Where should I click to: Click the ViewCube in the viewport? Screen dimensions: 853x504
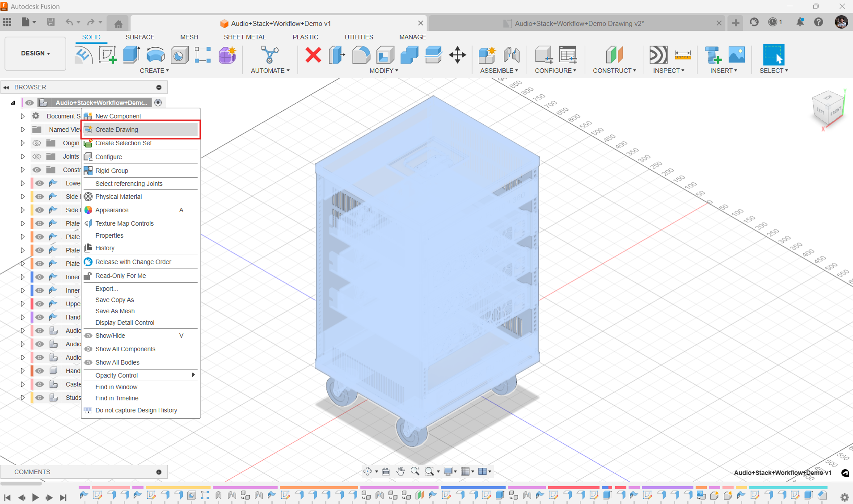coord(828,109)
